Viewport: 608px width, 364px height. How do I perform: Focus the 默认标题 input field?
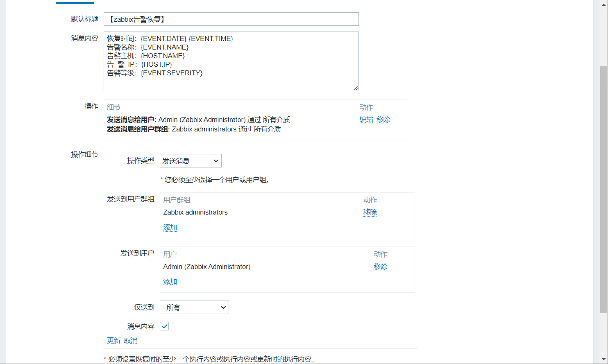(x=231, y=19)
